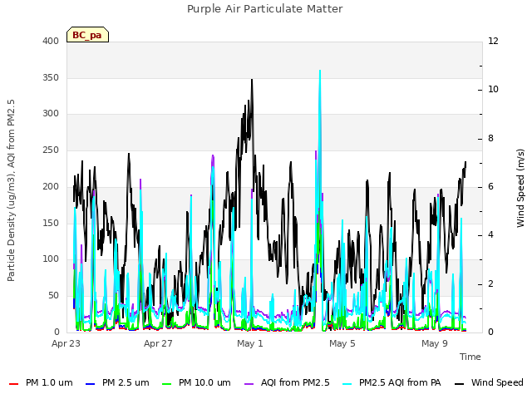
Task: Click the cyan PM2.5 AQI legend swatch
Action: 347,384
